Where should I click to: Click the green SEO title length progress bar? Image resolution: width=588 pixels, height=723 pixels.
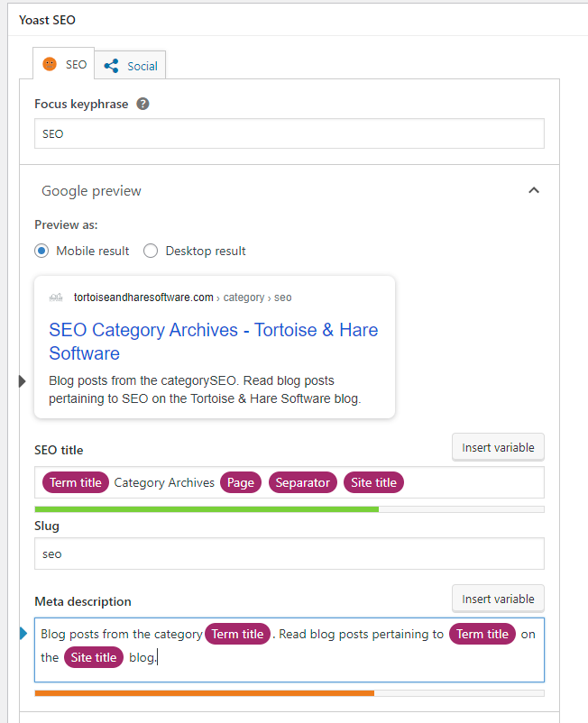click(207, 509)
